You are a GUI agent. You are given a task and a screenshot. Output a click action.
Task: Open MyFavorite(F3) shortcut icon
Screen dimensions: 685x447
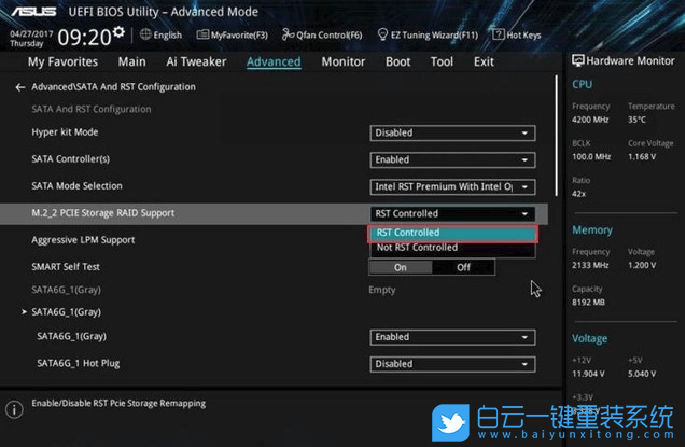[x=202, y=35]
